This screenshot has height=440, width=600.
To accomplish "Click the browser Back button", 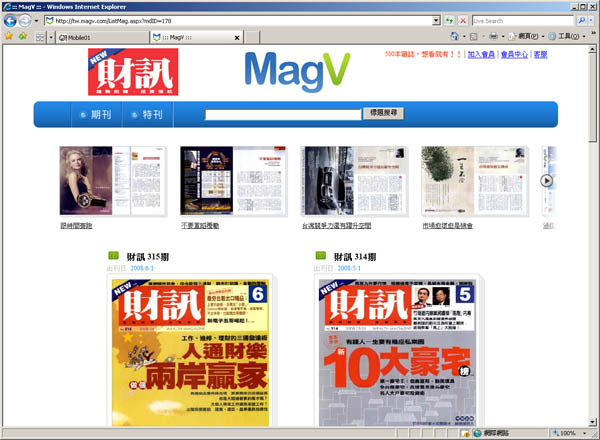I will tap(10, 21).
